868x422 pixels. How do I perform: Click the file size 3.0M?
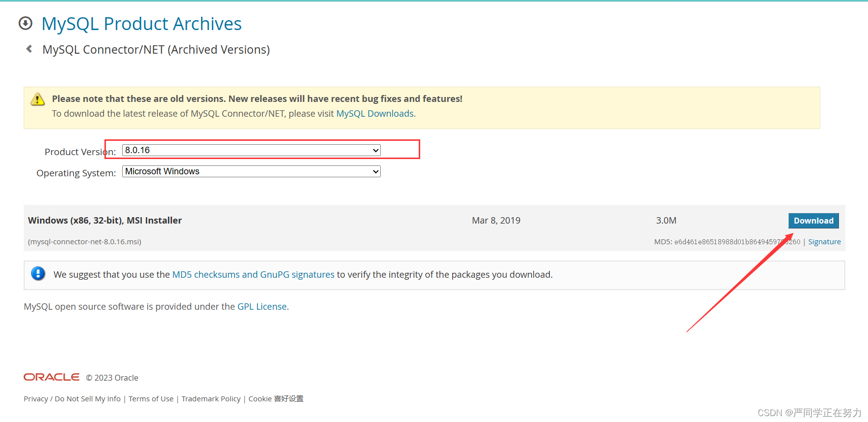coord(666,221)
